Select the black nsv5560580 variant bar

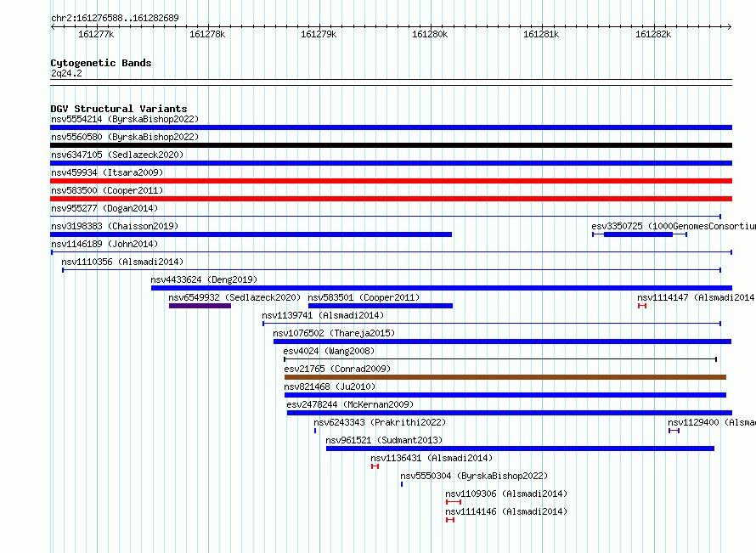click(391, 145)
